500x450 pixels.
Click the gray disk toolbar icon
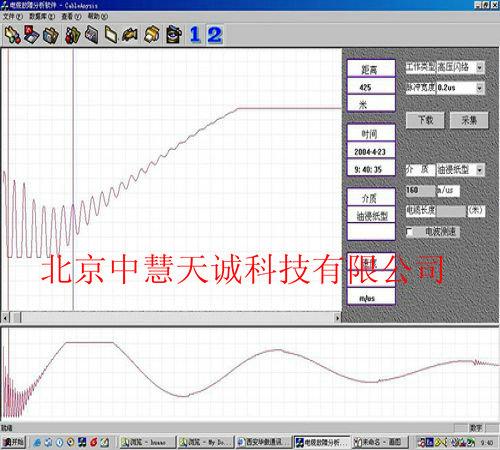[91, 35]
